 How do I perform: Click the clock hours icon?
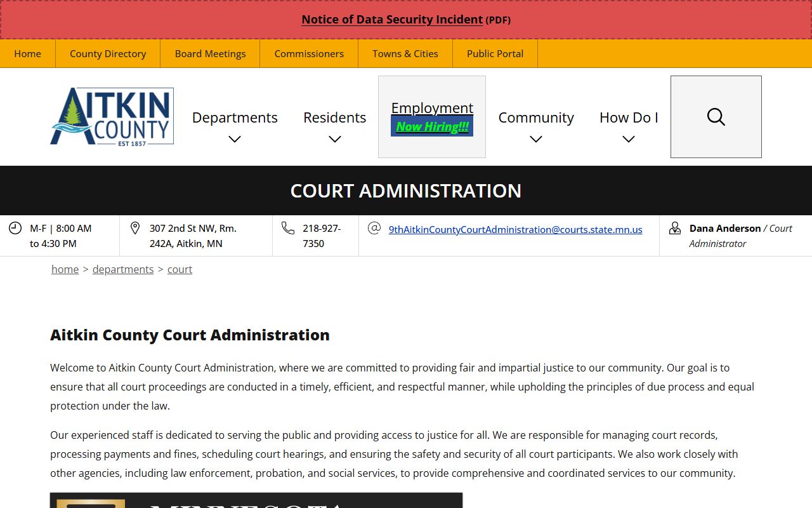(15, 228)
